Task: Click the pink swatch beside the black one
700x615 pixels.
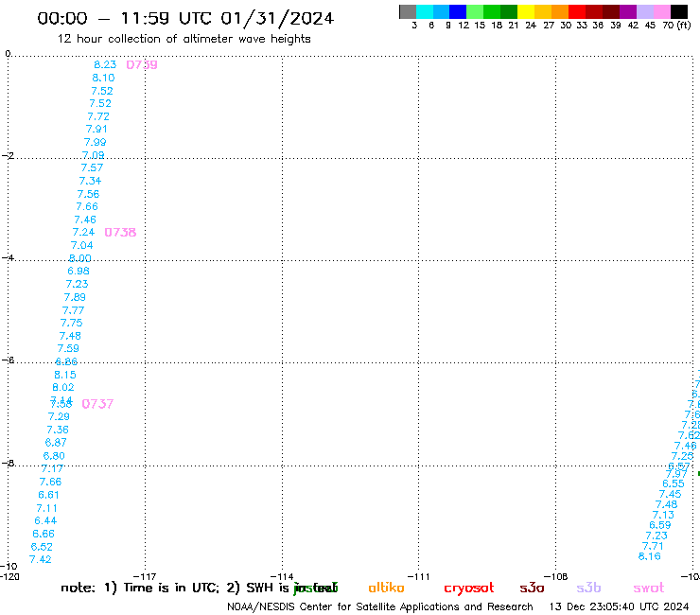Action: tap(662, 11)
